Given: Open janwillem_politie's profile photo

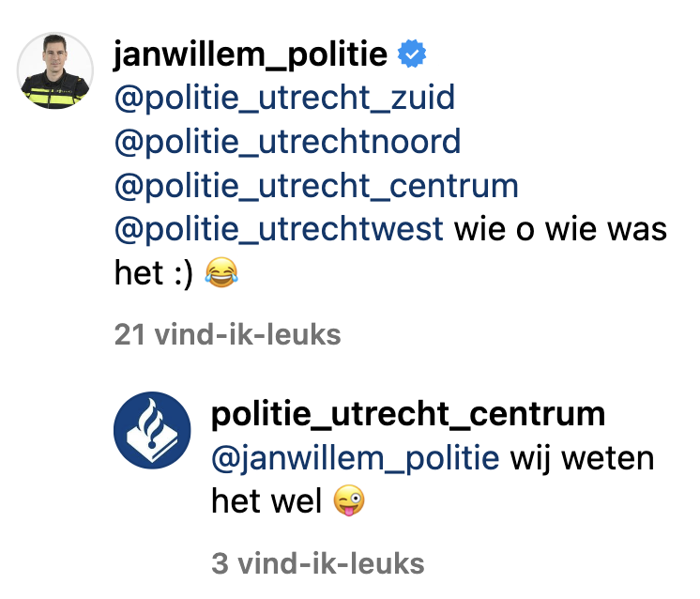Looking at the screenshot, I should point(56,70).
